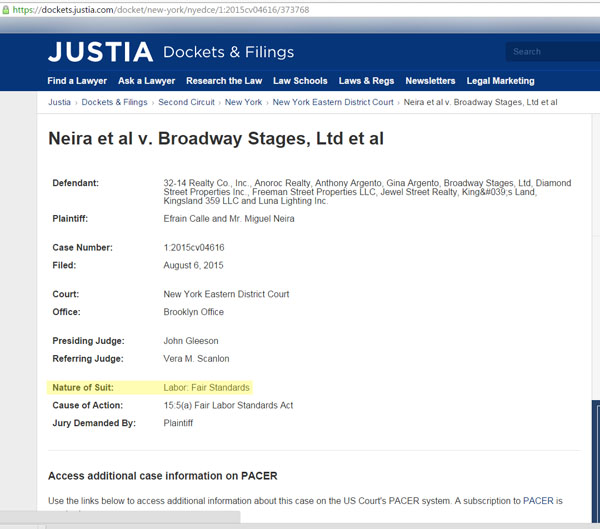Viewport: 600px width, 529px height.
Task: Click the New York breadcrumb link
Action: (243, 102)
